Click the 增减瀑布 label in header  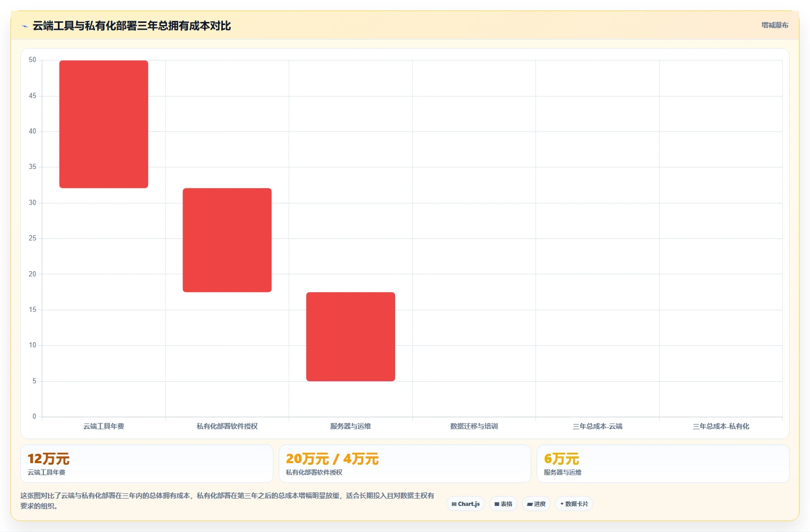(x=775, y=25)
